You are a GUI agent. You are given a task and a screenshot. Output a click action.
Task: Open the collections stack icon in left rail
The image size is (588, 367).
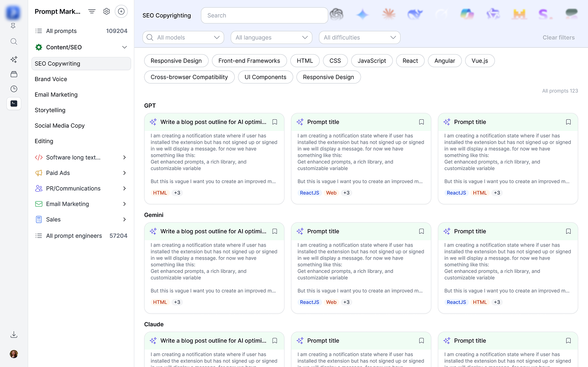click(14, 74)
